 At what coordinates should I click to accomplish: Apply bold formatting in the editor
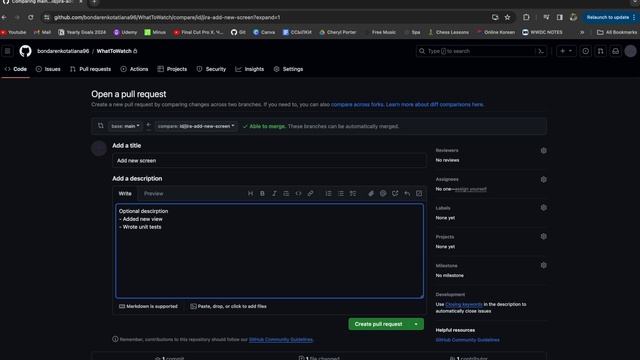[x=262, y=193]
